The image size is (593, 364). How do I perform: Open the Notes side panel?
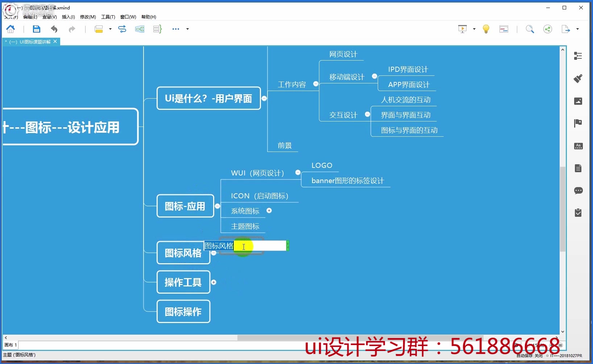coord(578,168)
